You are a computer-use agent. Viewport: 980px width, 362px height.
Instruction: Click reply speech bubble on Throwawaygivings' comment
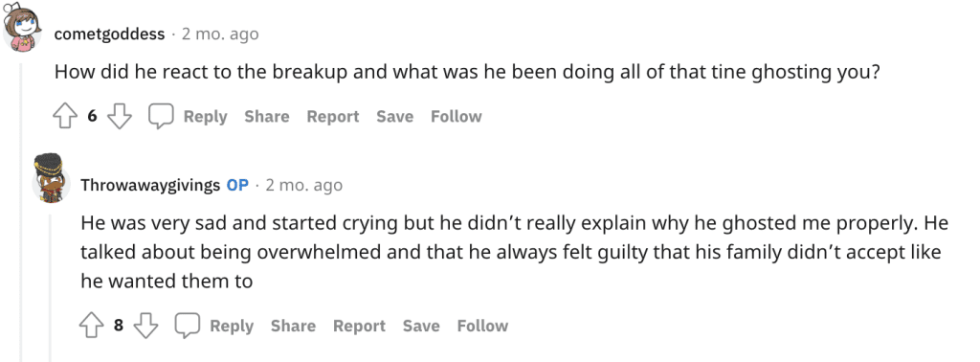187,327
